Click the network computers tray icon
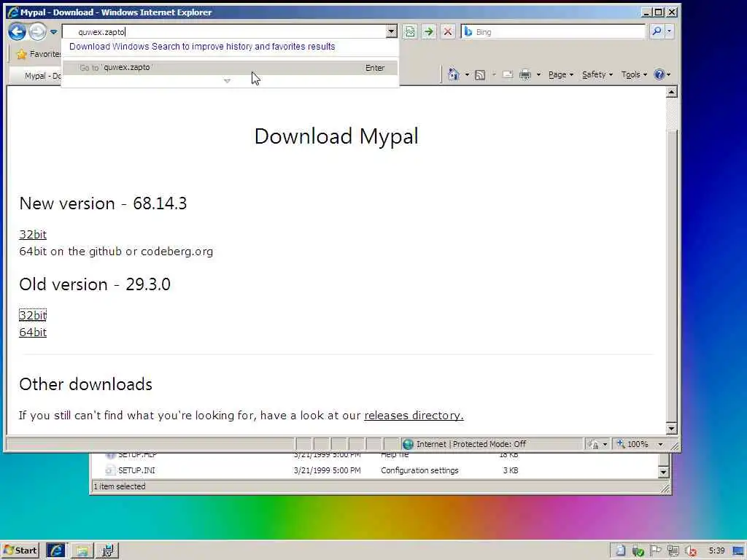Image resolution: width=747 pixels, height=560 pixels. (673, 551)
